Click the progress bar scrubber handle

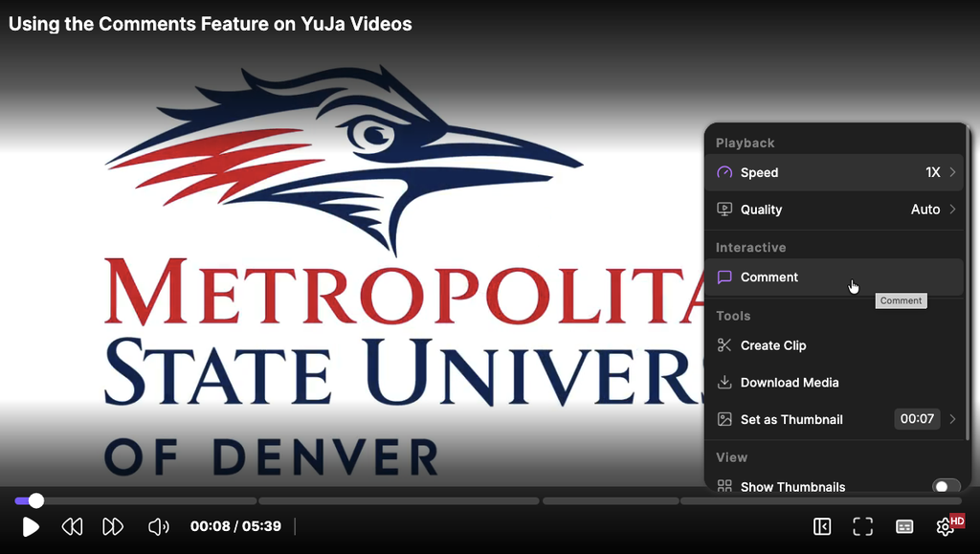click(x=36, y=500)
